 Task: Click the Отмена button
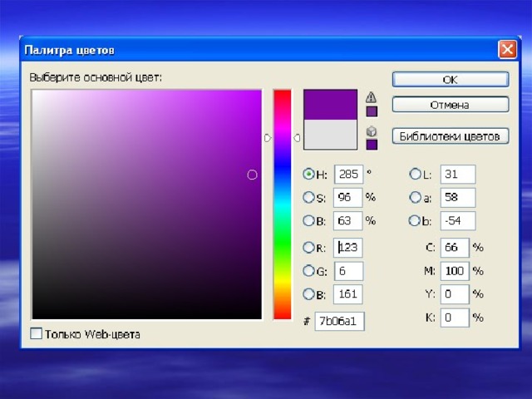pyautogui.click(x=451, y=105)
